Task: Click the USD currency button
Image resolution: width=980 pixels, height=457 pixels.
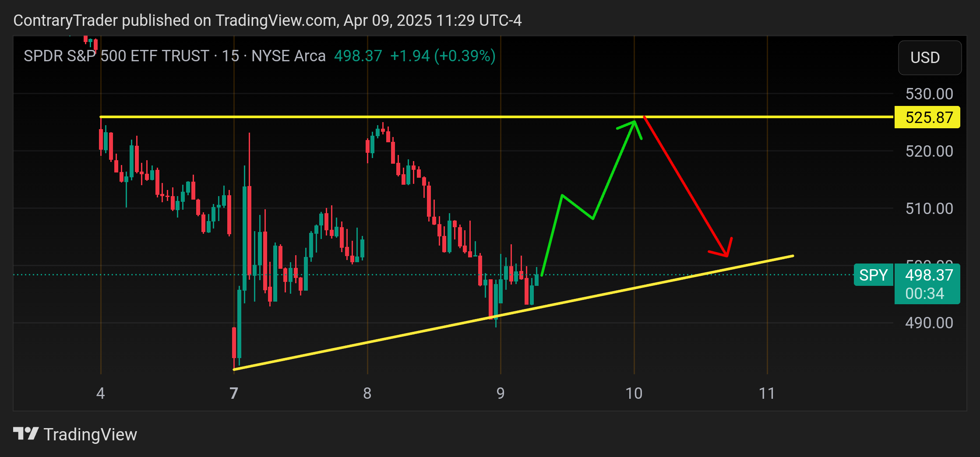Action: tap(930, 58)
